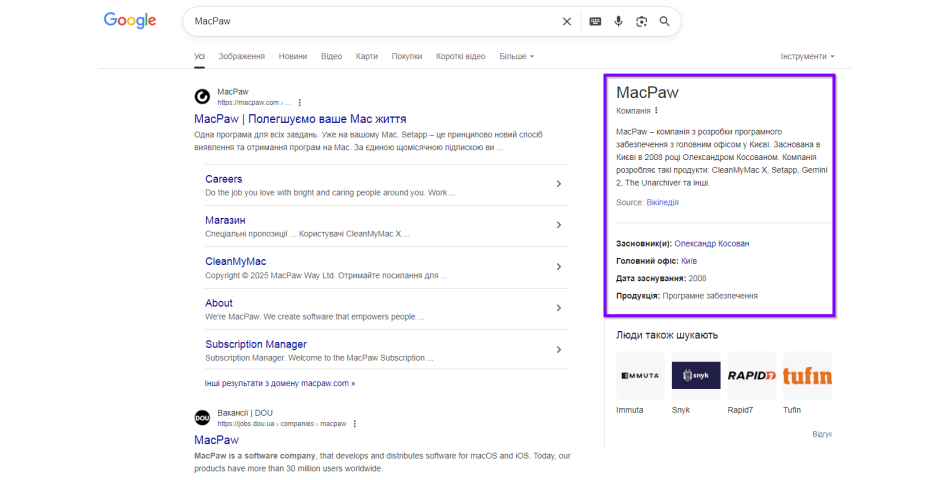Click the Tufin label
950x480 pixels.
(x=792, y=410)
